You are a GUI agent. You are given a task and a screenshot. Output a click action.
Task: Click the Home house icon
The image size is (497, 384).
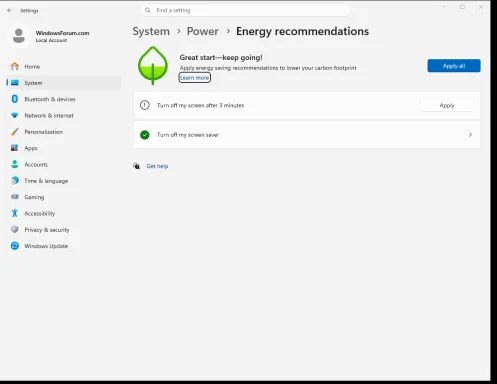(x=15, y=66)
